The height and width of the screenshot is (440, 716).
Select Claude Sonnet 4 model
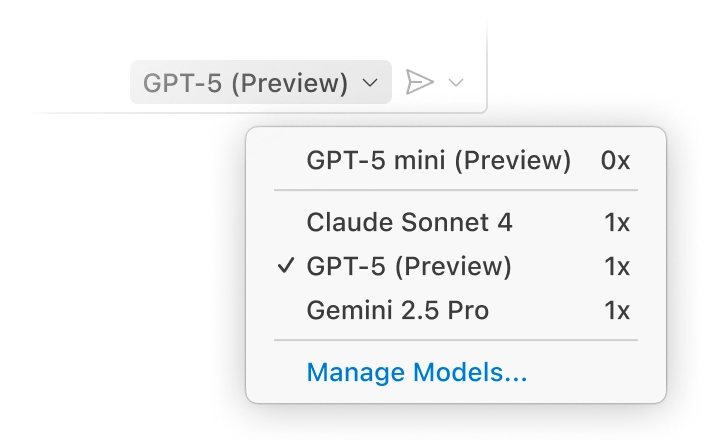tap(410, 222)
